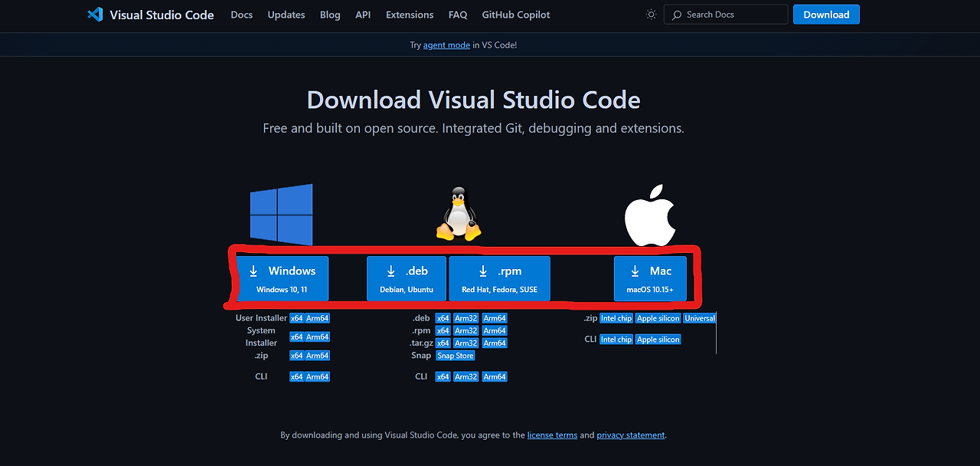
Task: Select x64 for Windows CLI
Action: click(296, 377)
